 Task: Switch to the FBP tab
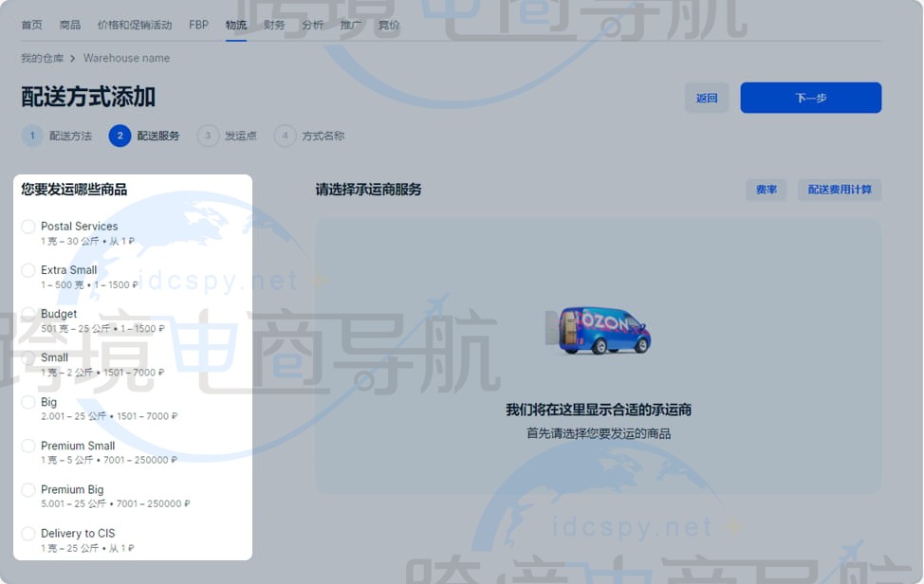tap(198, 25)
